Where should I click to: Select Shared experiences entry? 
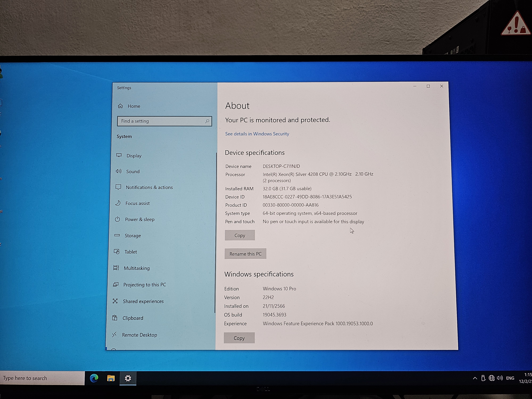pyautogui.click(x=143, y=301)
